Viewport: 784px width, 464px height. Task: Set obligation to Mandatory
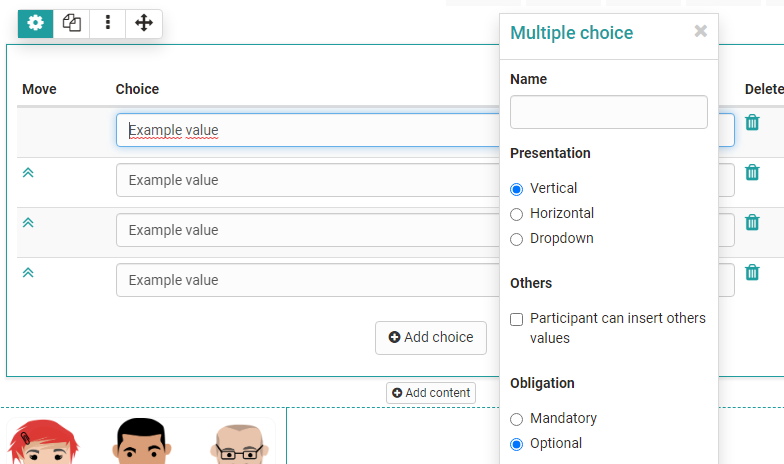[x=516, y=419]
